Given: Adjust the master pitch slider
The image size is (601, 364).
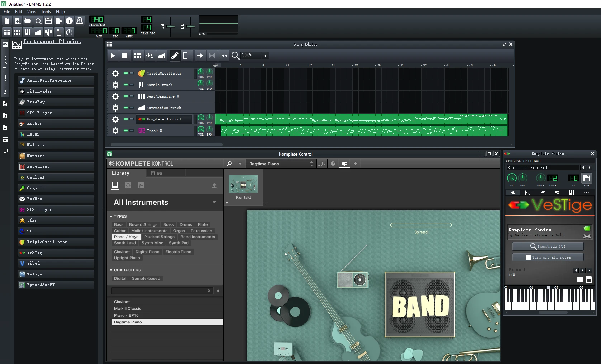Looking at the screenshot, I should [x=191, y=26].
